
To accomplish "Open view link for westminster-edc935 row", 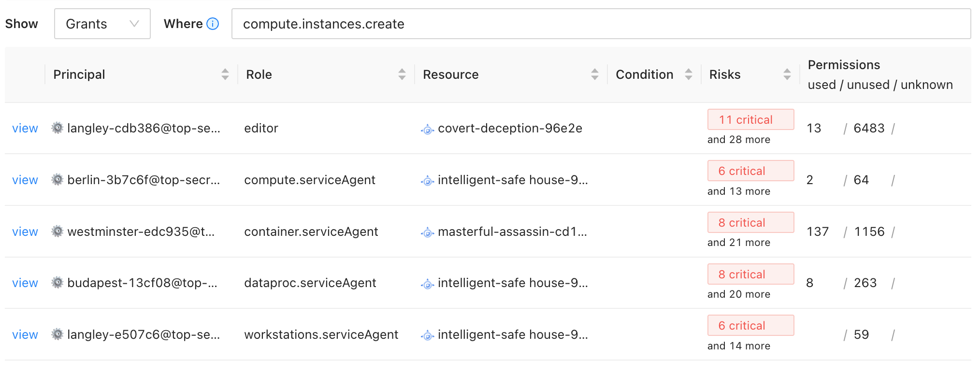I will pyautogui.click(x=25, y=232).
